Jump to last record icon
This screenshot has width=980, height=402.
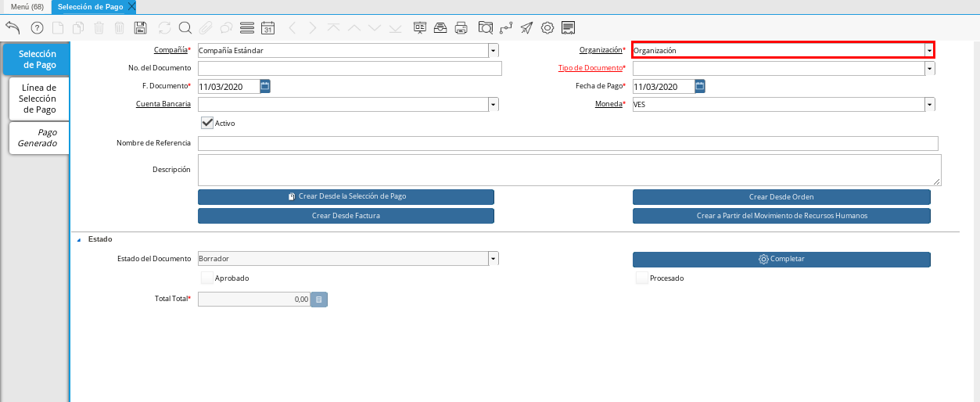point(395,27)
